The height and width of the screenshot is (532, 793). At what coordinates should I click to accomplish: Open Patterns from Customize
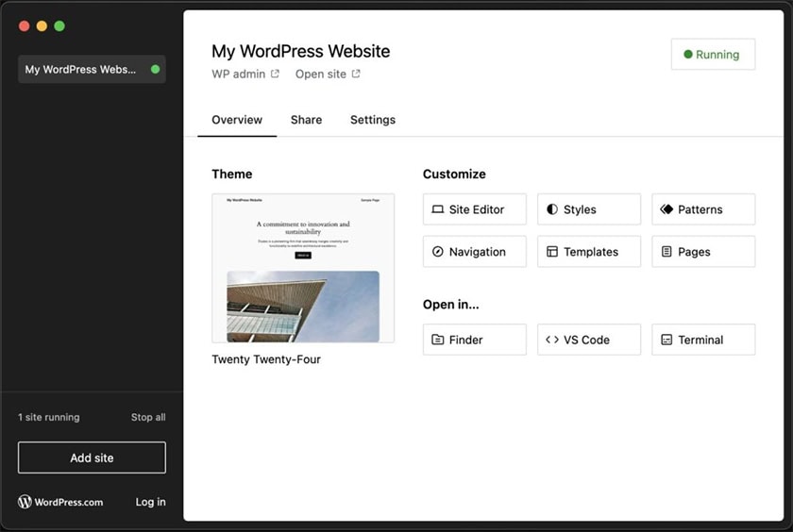[702, 209]
